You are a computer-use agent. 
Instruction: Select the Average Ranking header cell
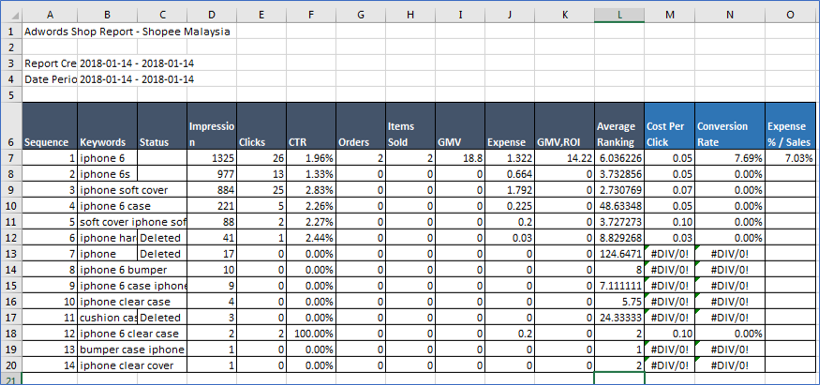pos(619,126)
